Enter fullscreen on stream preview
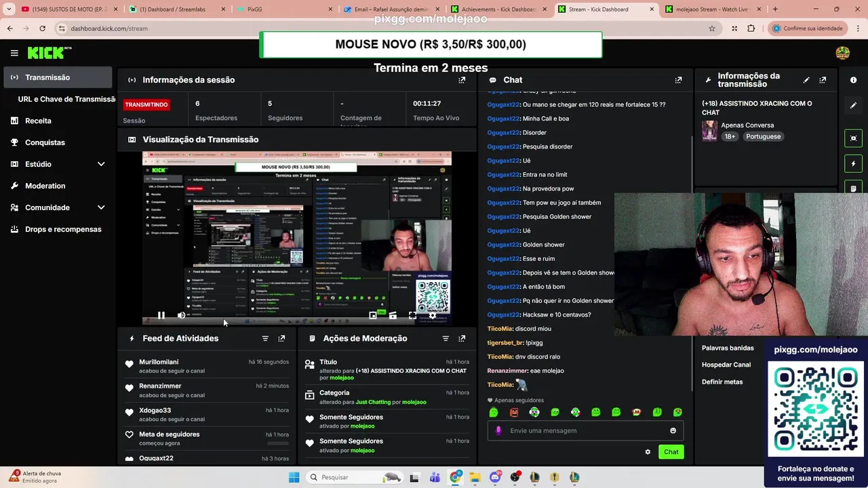Image resolution: width=868 pixels, height=488 pixels. 412,315
